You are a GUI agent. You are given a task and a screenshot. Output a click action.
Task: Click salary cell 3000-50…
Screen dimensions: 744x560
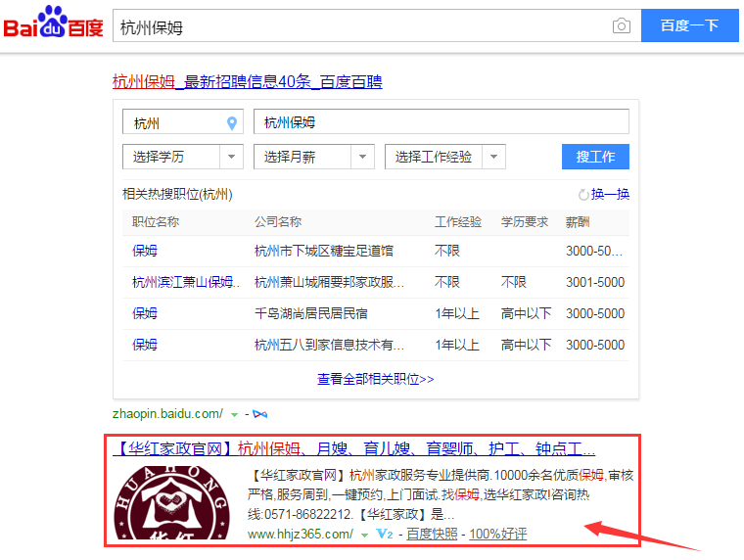[x=594, y=251]
